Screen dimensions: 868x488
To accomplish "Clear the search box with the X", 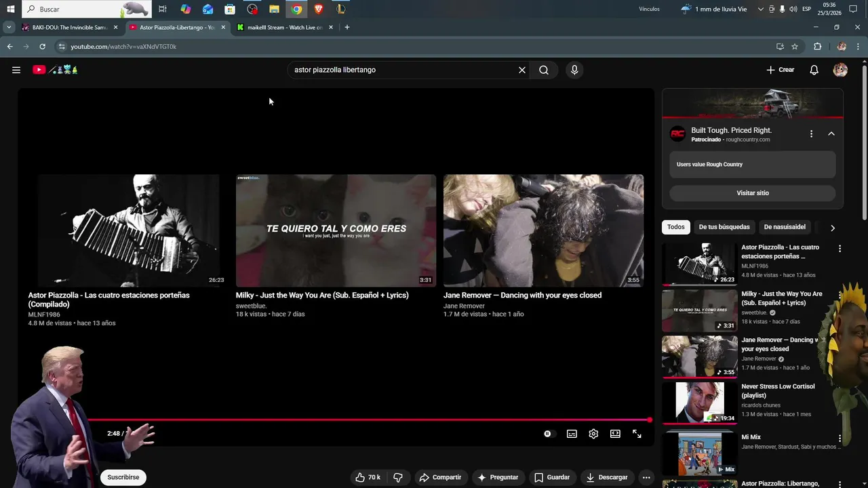I will tap(522, 70).
